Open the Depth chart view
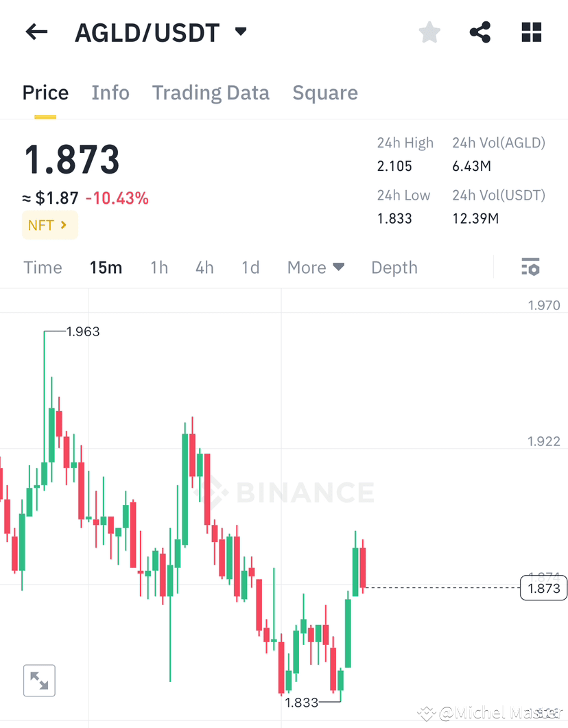The image size is (568, 728). coord(394,268)
